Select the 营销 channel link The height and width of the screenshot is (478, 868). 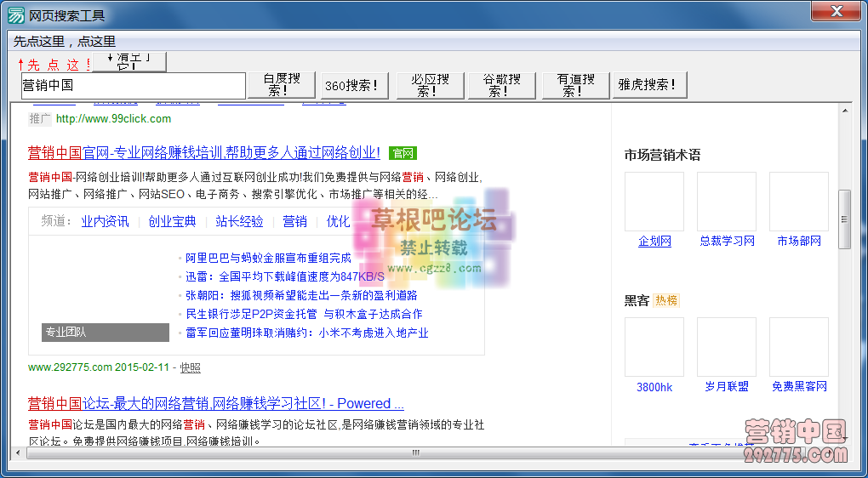[294, 222]
